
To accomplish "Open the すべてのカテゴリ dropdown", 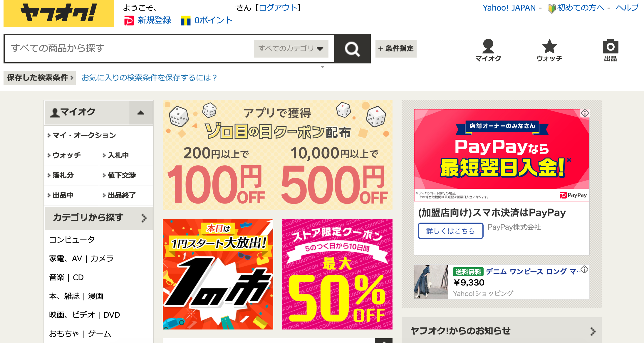I will click(291, 48).
